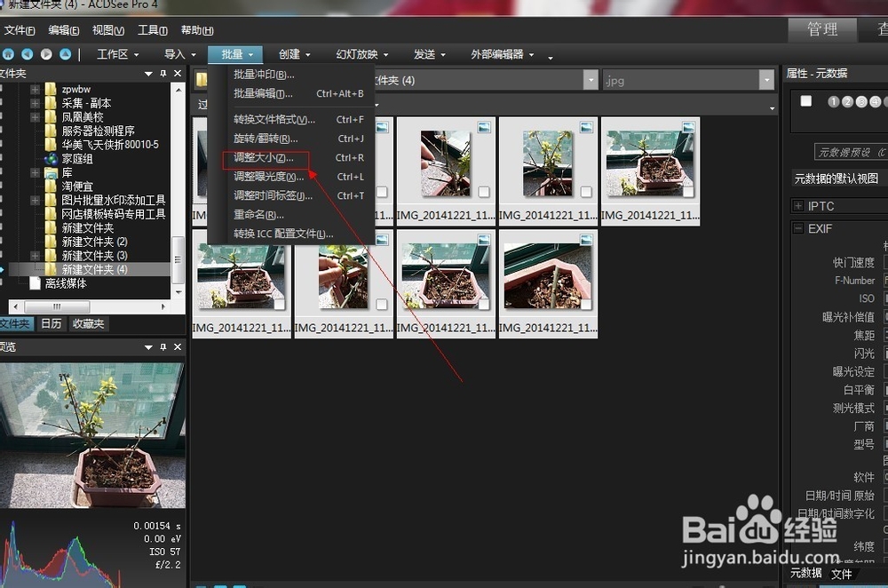The height and width of the screenshot is (588, 888).
Task: Select the 新建文件夹 (2) folder in tree
Action: click(95, 242)
